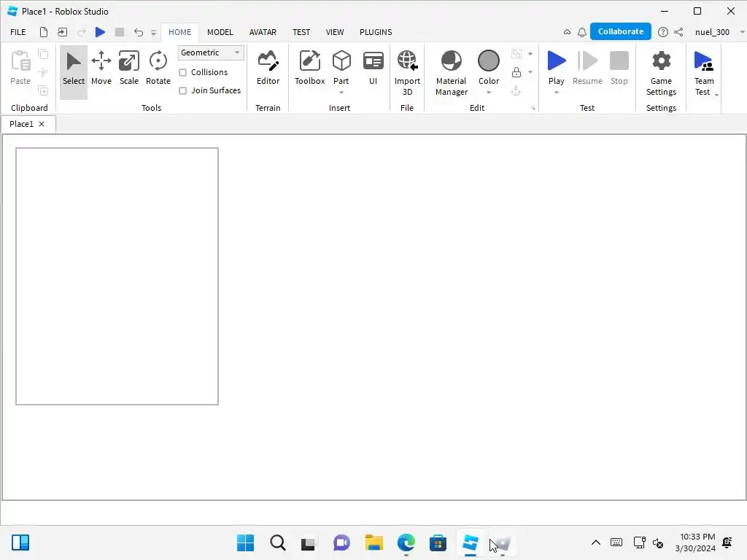Switch to the VIEW tab
Viewport: 747px width, 560px height.
click(334, 32)
